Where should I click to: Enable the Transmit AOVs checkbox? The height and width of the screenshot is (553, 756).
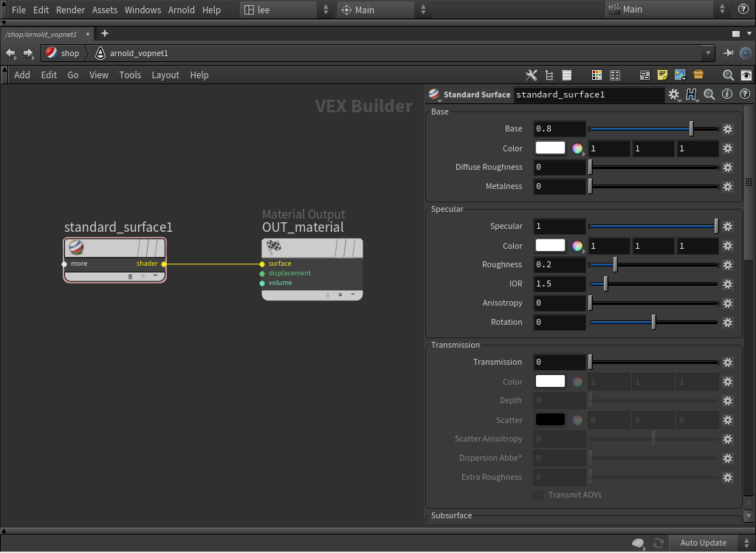537,495
